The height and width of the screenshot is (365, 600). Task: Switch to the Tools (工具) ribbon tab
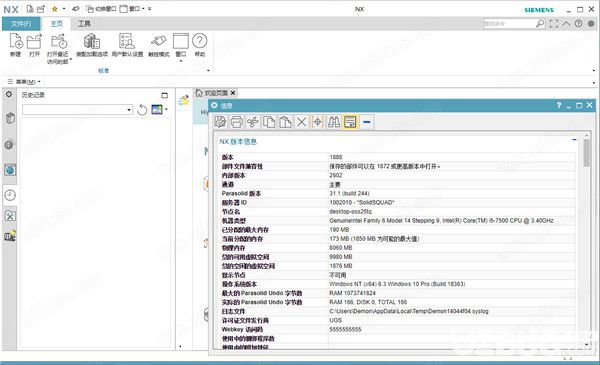(x=84, y=24)
